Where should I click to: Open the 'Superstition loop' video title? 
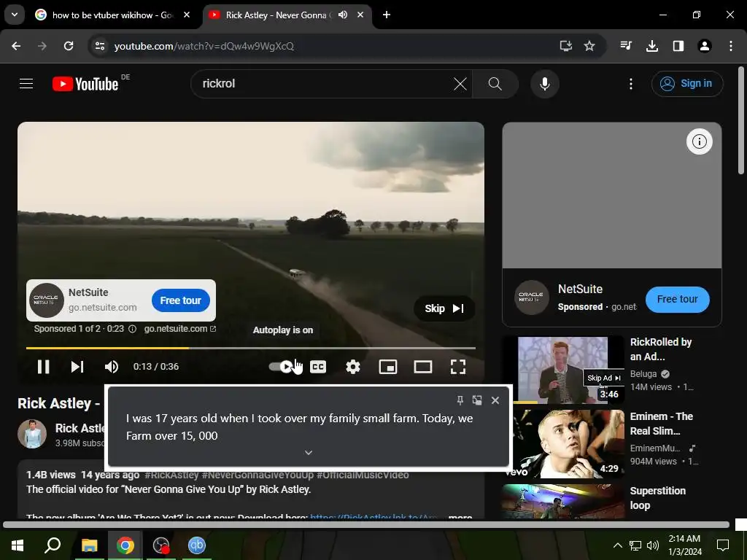click(x=658, y=498)
